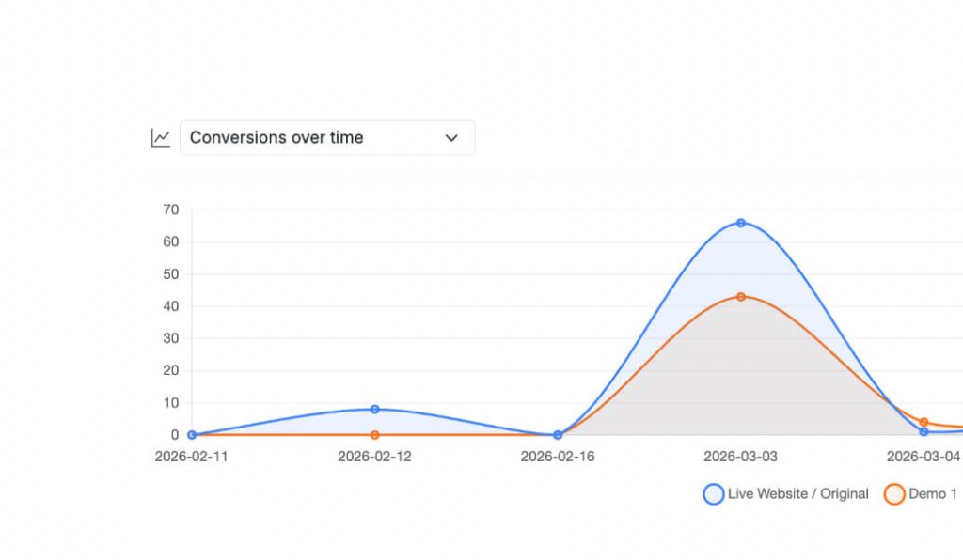Viewport: 963px width, 560px height.
Task: Click the 2026-02-11 x-axis date label
Action: [192, 458]
